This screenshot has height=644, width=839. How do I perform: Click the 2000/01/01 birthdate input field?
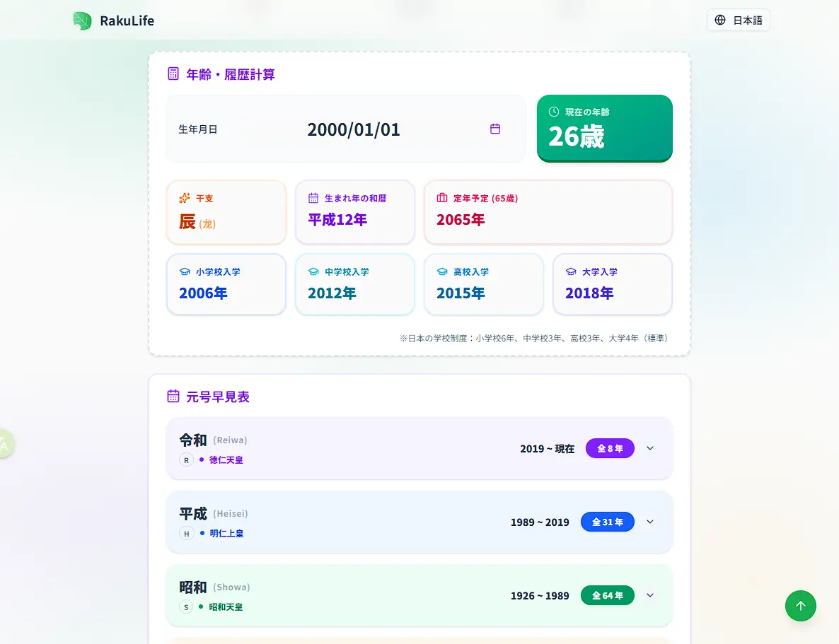tap(354, 129)
